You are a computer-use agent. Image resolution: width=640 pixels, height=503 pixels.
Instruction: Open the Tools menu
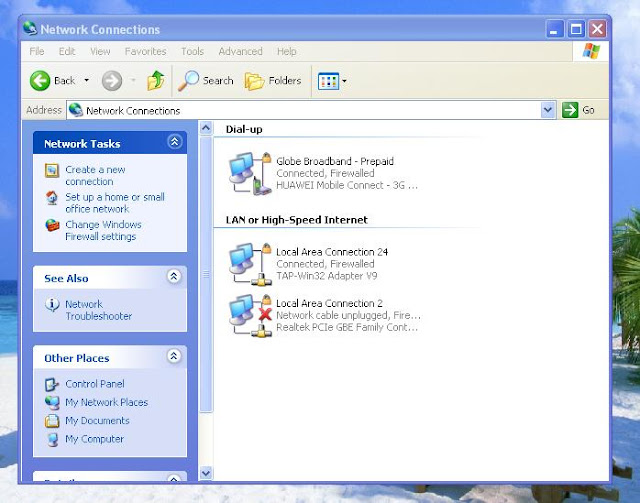coord(192,51)
